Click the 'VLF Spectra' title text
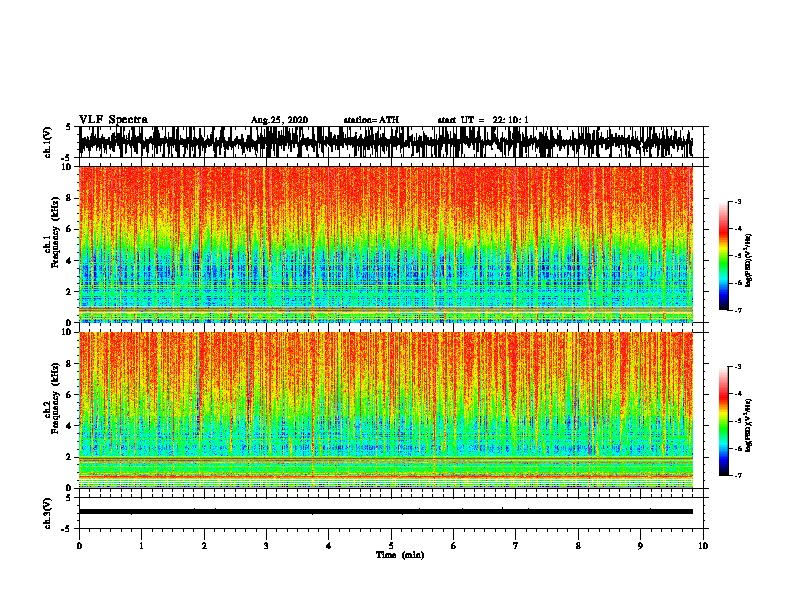 113,120
